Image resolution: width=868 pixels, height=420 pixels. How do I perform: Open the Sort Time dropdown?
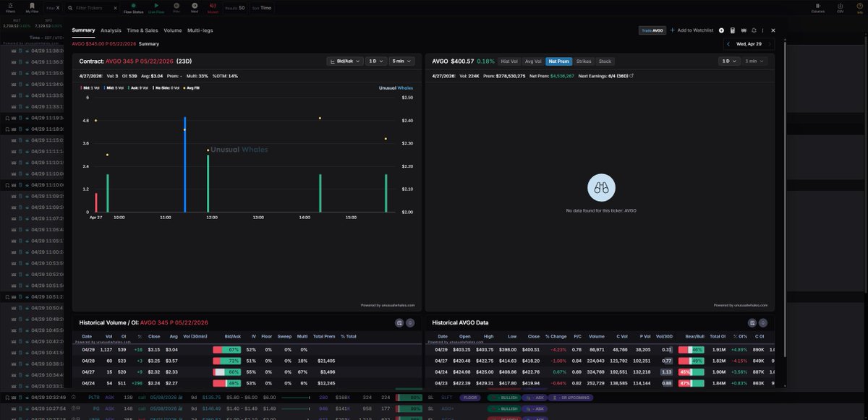click(263, 8)
